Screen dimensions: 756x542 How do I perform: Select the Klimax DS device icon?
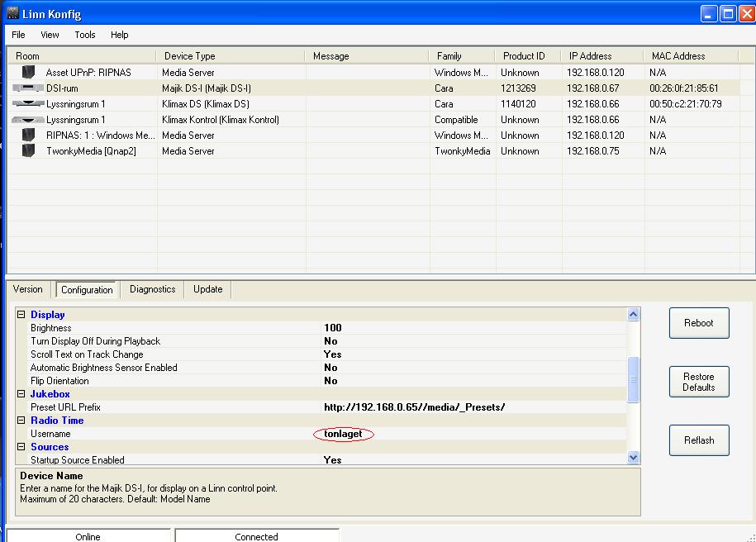[28, 103]
